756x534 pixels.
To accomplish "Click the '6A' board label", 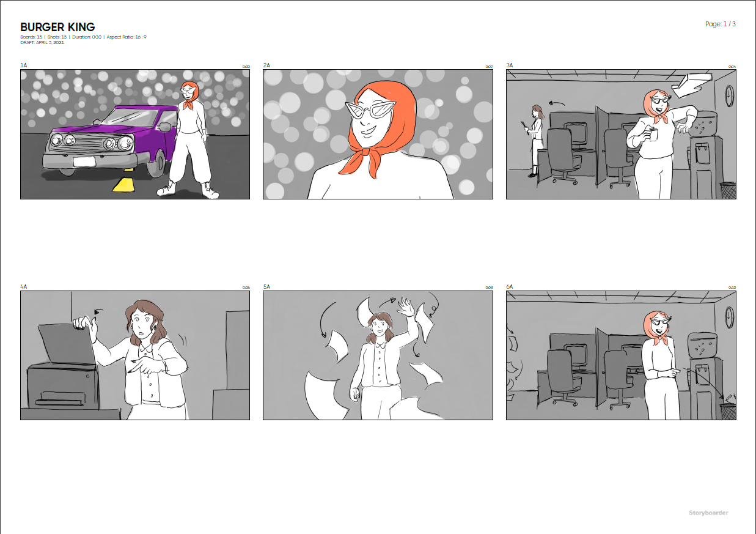I will point(510,286).
